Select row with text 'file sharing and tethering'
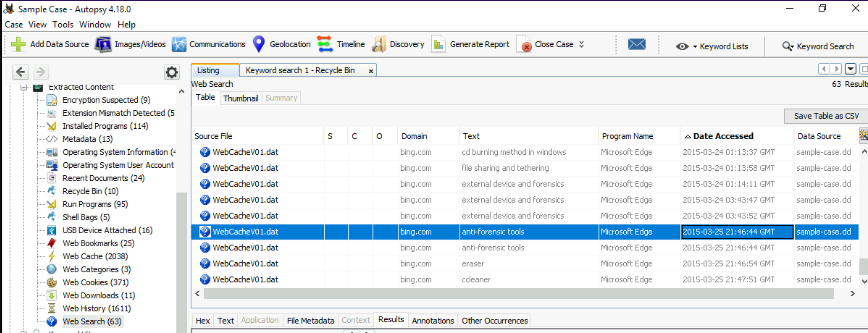Image resolution: width=868 pixels, height=333 pixels. [525, 168]
